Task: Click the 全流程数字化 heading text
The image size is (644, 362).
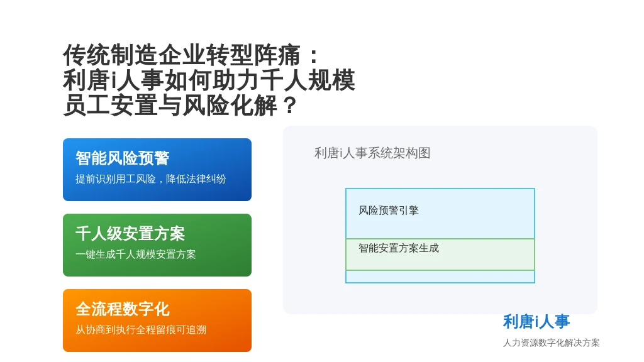Action: click(x=123, y=309)
